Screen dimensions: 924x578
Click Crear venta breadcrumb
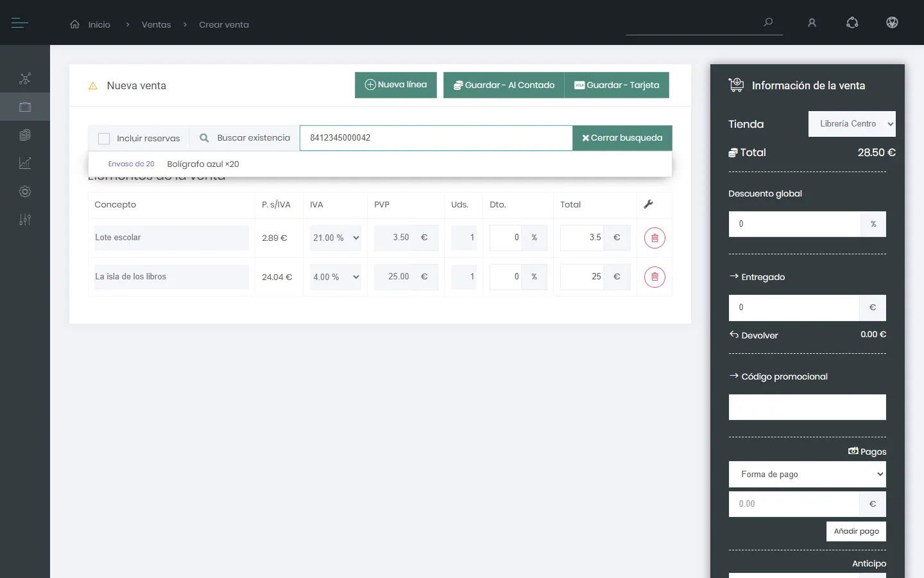(x=224, y=24)
